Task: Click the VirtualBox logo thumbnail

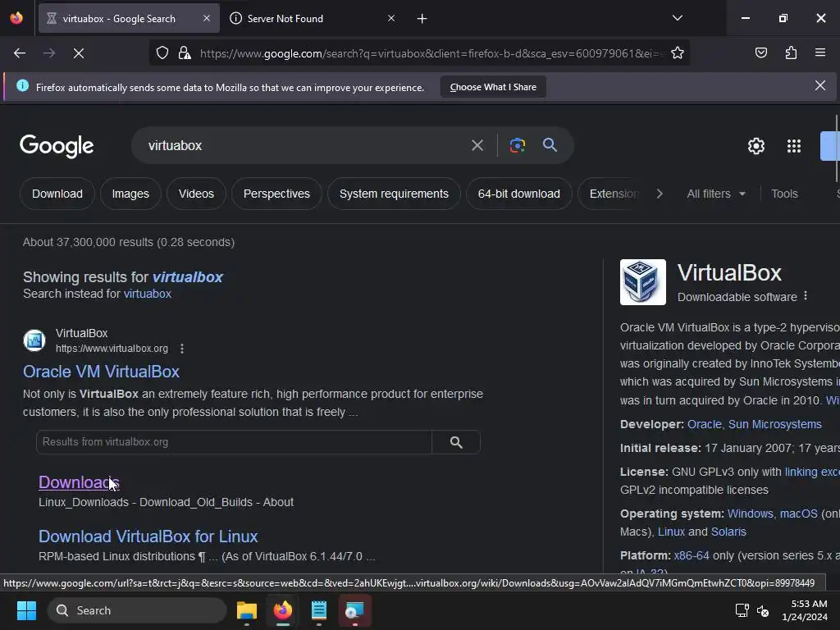Action: (x=643, y=282)
